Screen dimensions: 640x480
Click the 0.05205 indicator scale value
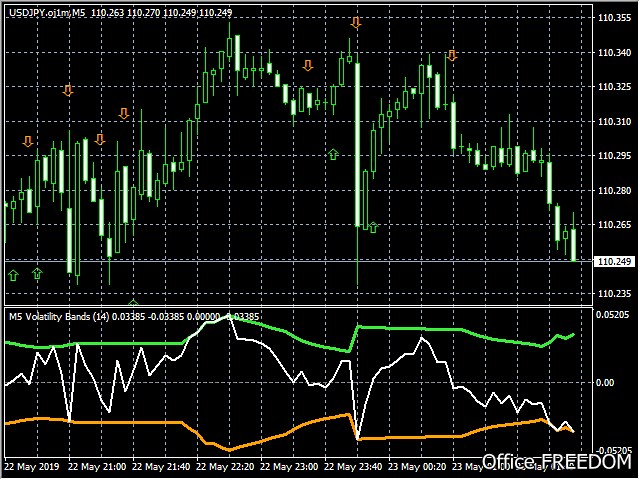613,315
